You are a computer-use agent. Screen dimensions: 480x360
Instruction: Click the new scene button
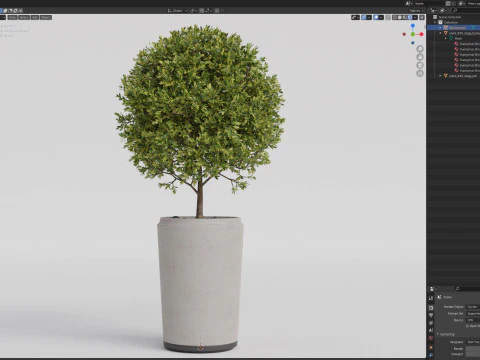448,3
